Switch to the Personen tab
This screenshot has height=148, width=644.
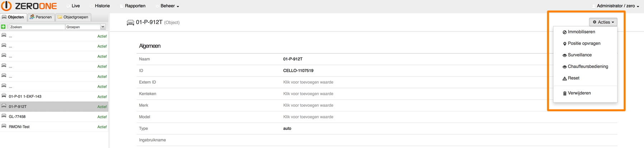tap(41, 17)
